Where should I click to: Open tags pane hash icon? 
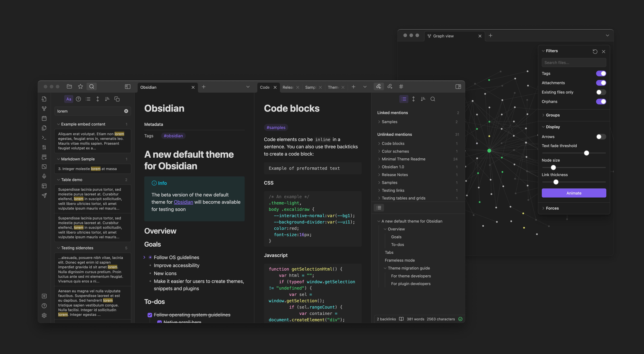401,86
